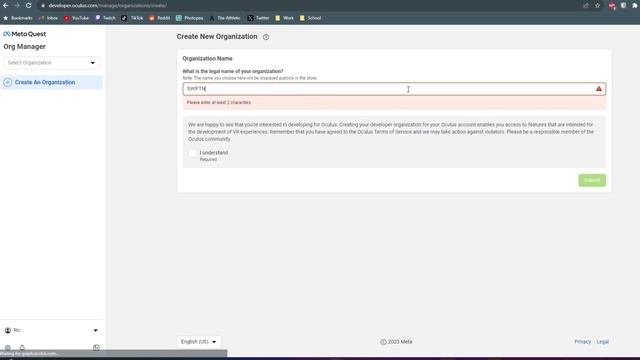Open the Inbox bookmark
Viewport: 640px width, 360px height.
pyautogui.click(x=48, y=18)
